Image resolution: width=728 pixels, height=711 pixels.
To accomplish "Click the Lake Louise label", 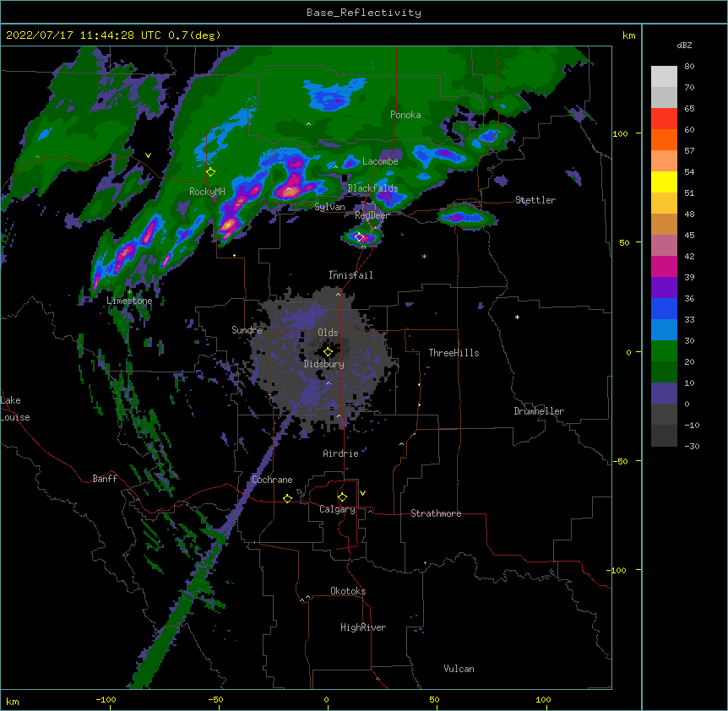I will (15, 409).
